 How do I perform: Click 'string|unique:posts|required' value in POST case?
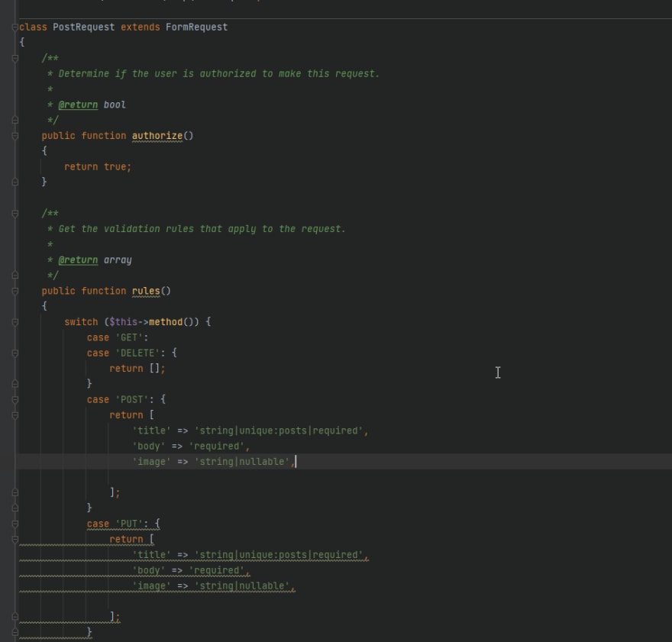[279, 431]
